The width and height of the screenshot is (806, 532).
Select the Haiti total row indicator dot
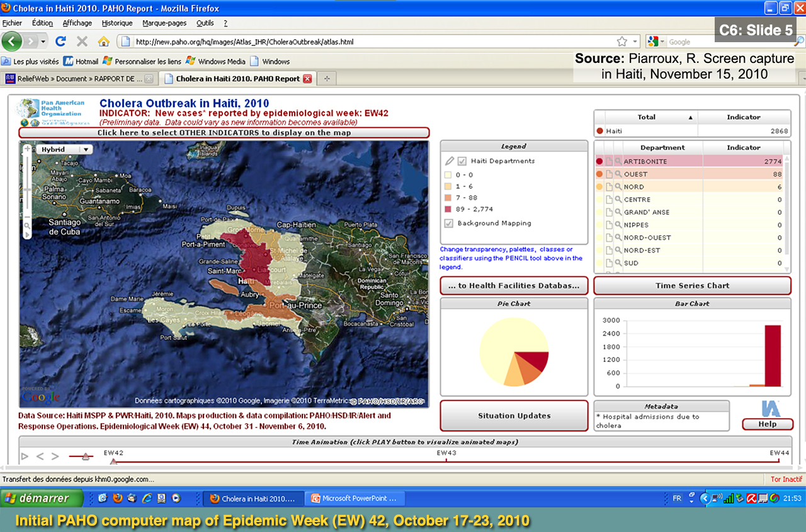599,132
